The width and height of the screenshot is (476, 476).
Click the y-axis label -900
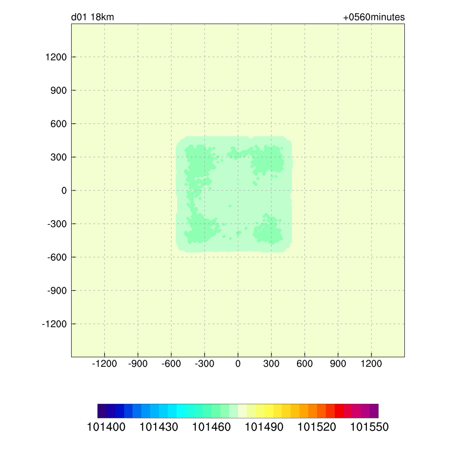[57, 291]
